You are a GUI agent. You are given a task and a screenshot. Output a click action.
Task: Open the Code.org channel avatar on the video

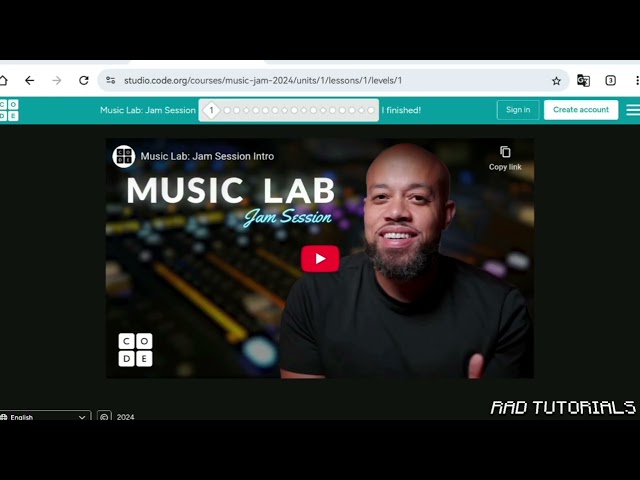124,156
